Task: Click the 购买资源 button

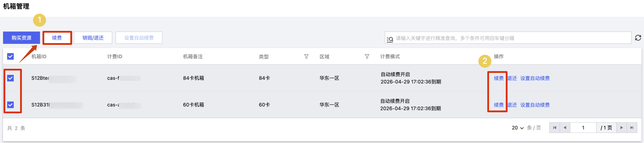Action: (x=21, y=38)
